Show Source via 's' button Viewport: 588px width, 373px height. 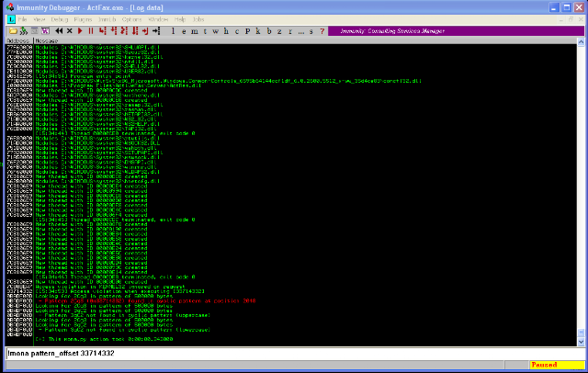point(311,31)
